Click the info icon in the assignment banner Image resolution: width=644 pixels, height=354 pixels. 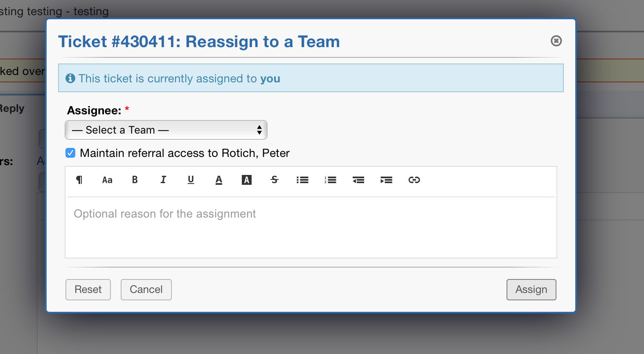click(70, 78)
